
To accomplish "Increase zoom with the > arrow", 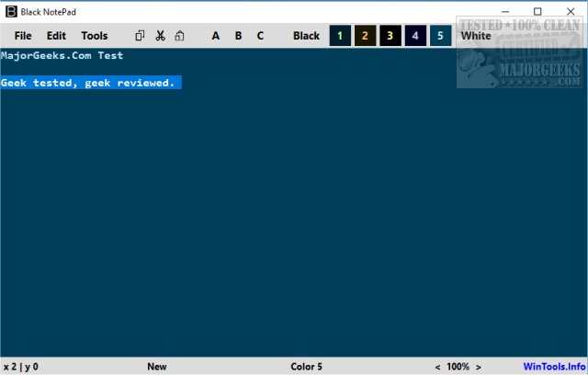I will [x=479, y=367].
